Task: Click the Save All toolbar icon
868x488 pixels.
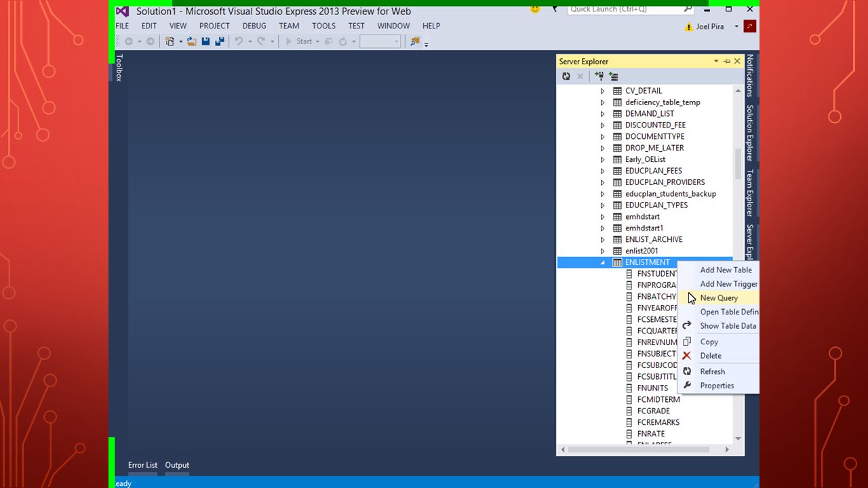Action: point(220,41)
